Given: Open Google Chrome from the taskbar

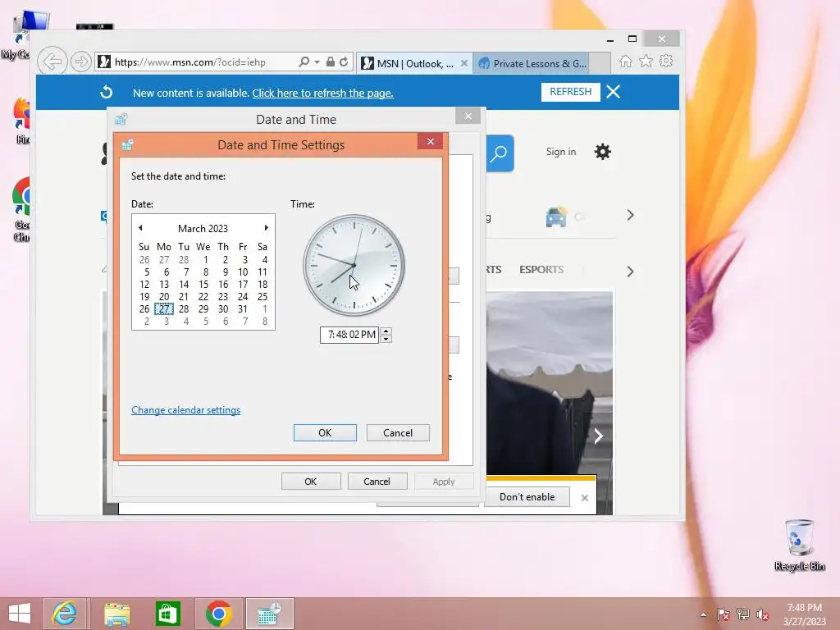Looking at the screenshot, I should (x=218, y=614).
